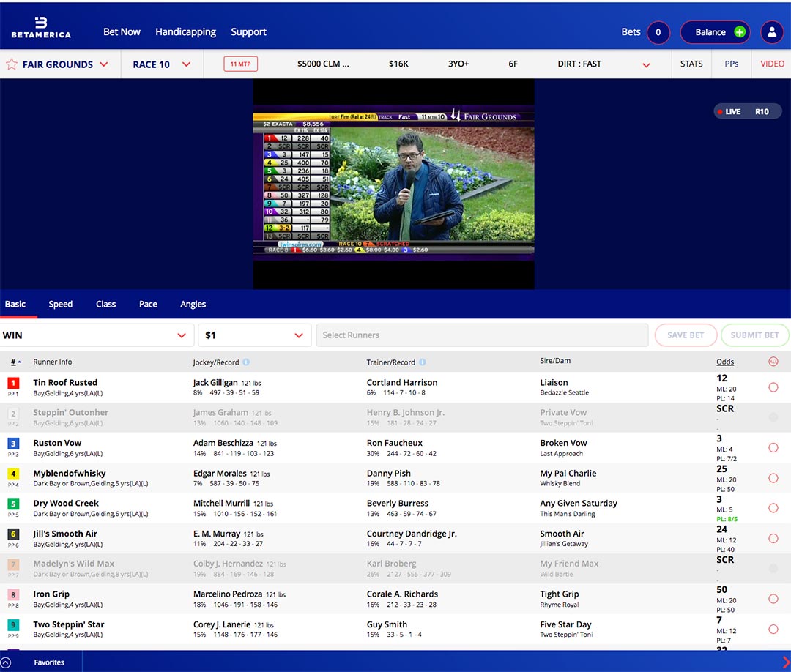The height and width of the screenshot is (672, 791).
Task: Select the radio button for Dry Wood Creek
Action: [773, 508]
